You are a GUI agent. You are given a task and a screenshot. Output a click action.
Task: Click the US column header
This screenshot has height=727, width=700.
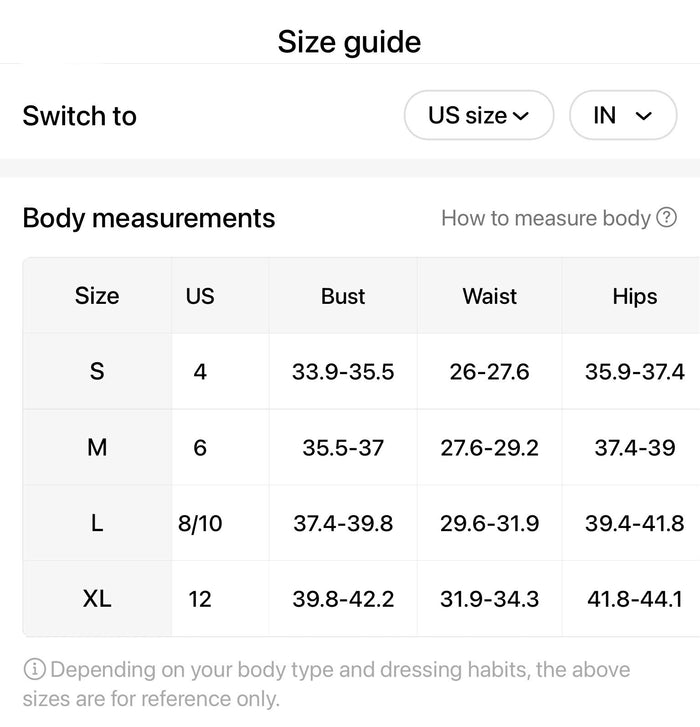coord(200,296)
